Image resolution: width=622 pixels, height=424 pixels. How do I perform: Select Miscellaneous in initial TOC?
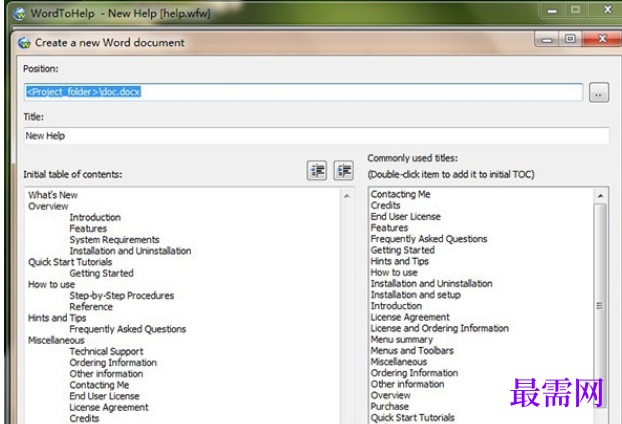(56, 340)
